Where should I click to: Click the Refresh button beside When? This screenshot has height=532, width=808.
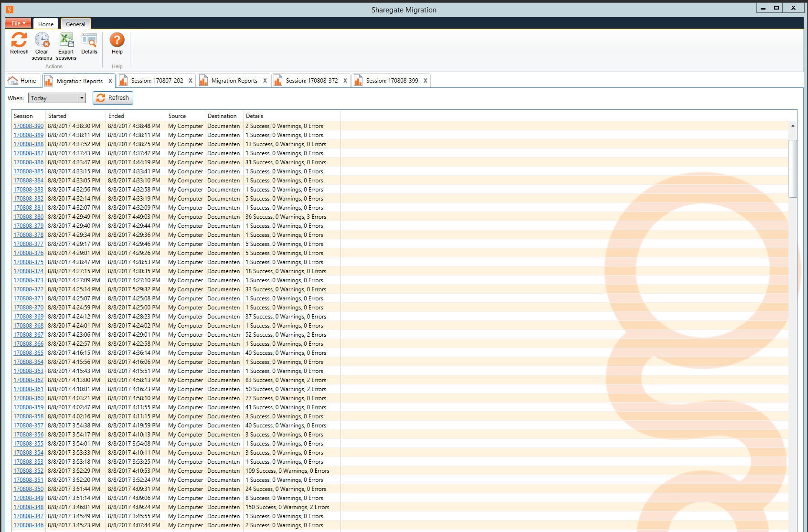tap(113, 98)
